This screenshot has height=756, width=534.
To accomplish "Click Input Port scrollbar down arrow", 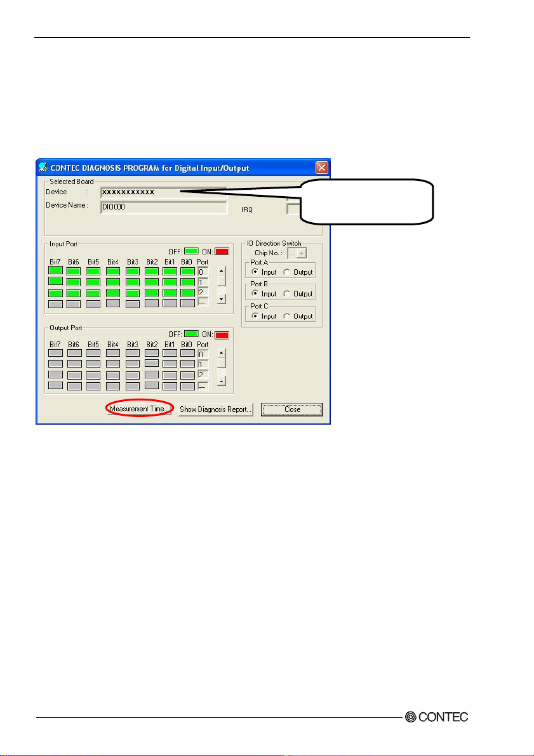I will click(x=222, y=299).
